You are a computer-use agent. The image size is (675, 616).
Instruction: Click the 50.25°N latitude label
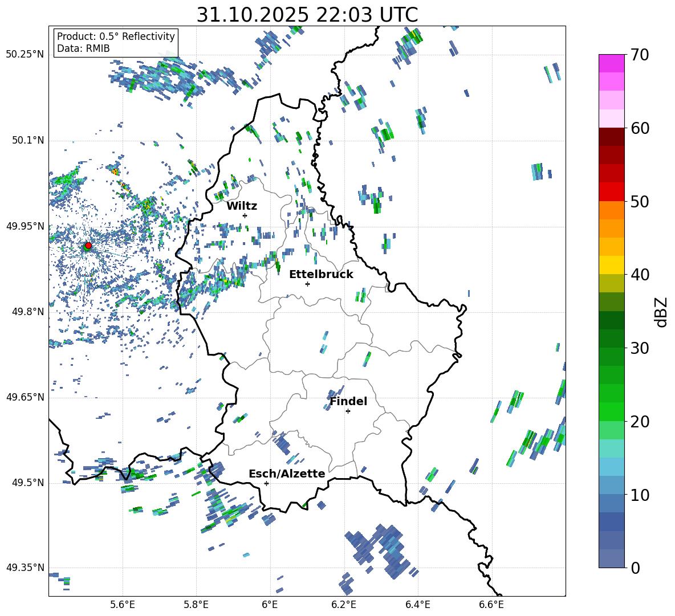25,55
